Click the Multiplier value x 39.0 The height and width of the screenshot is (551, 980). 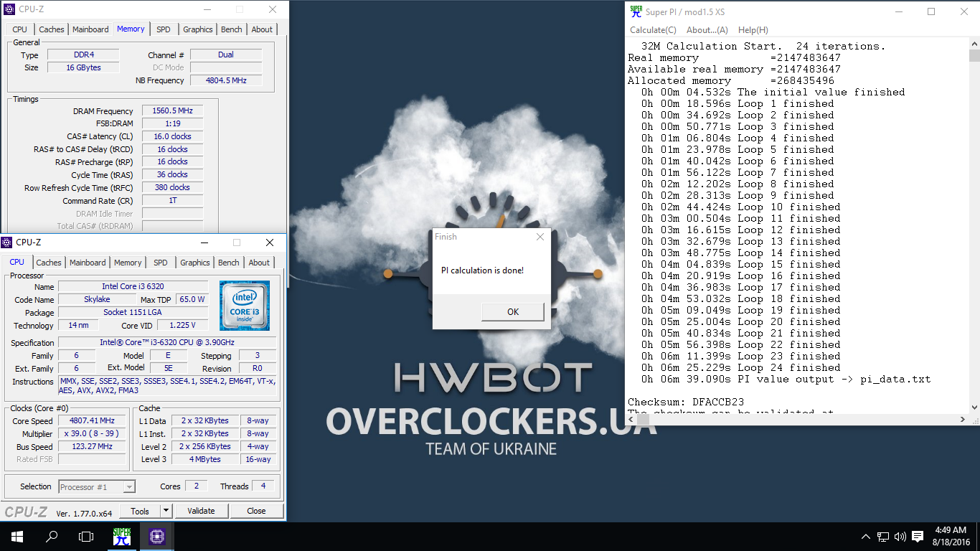(x=92, y=434)
